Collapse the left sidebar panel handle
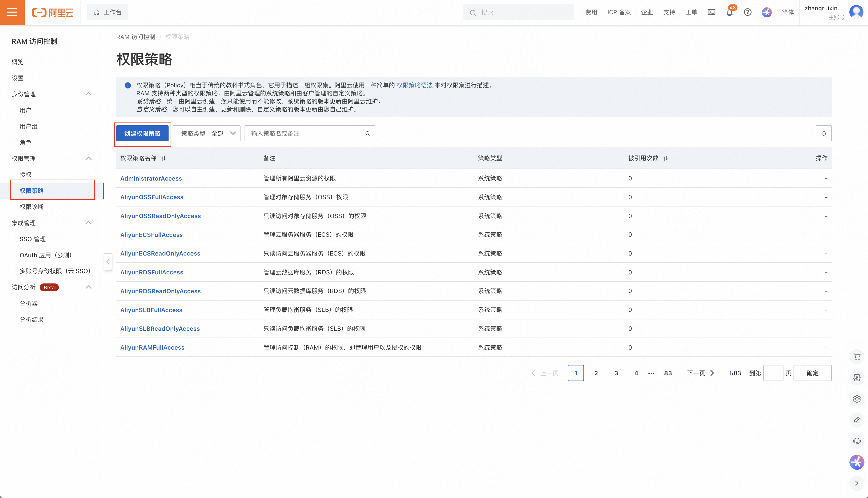868x498 pixels. point(108,262)
